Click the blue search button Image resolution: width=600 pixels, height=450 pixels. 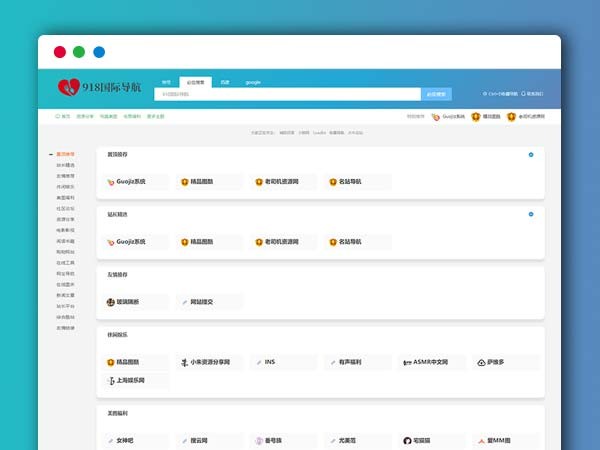pyautogui.click(x=436, y=94)
